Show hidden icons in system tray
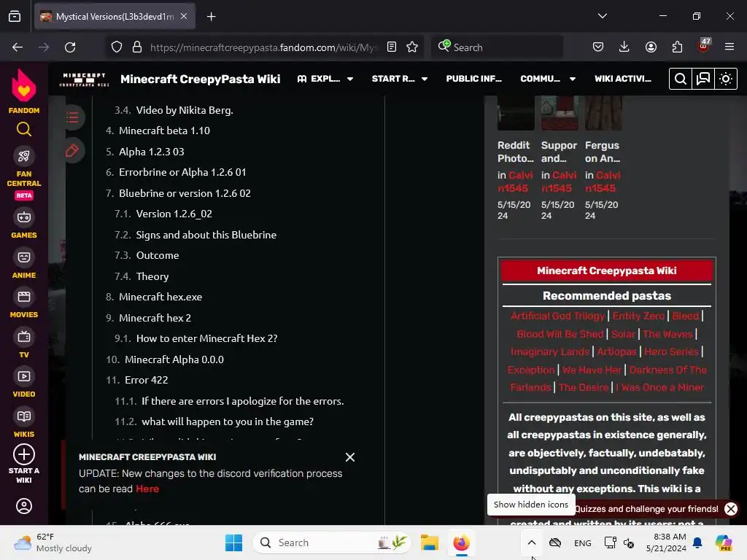This screenshot has width=747, height=560. [x=532, y=542]
